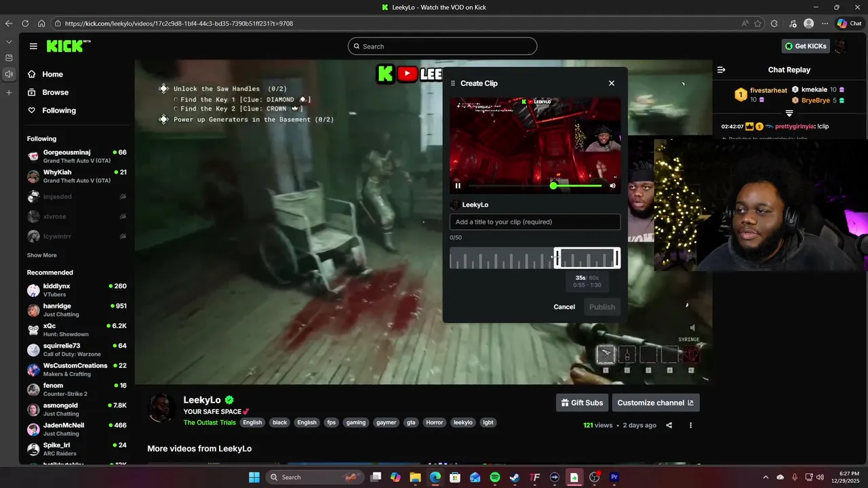Click the Publish clip button
The image size is (868, 488).
pos(601,307)
